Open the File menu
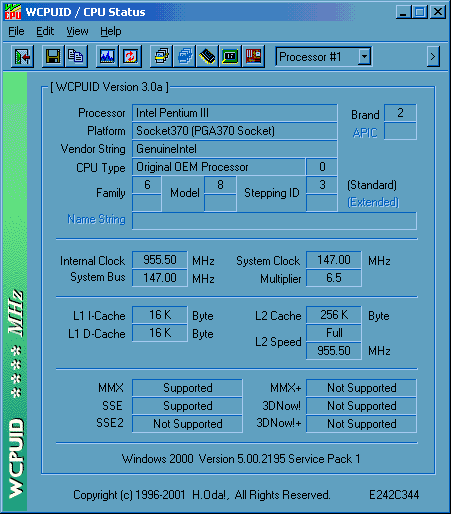Viewport: 451px width, 514px height. pos(16,31)
